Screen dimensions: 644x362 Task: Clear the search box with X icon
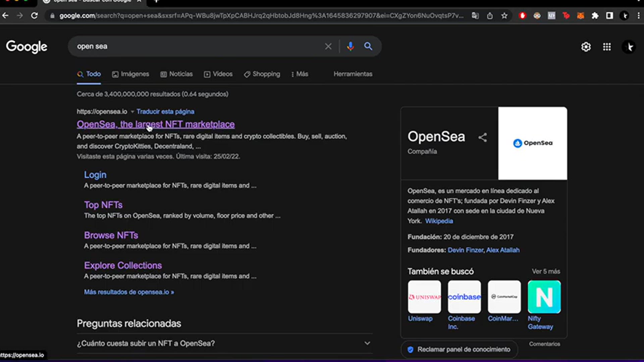point(328,46)
